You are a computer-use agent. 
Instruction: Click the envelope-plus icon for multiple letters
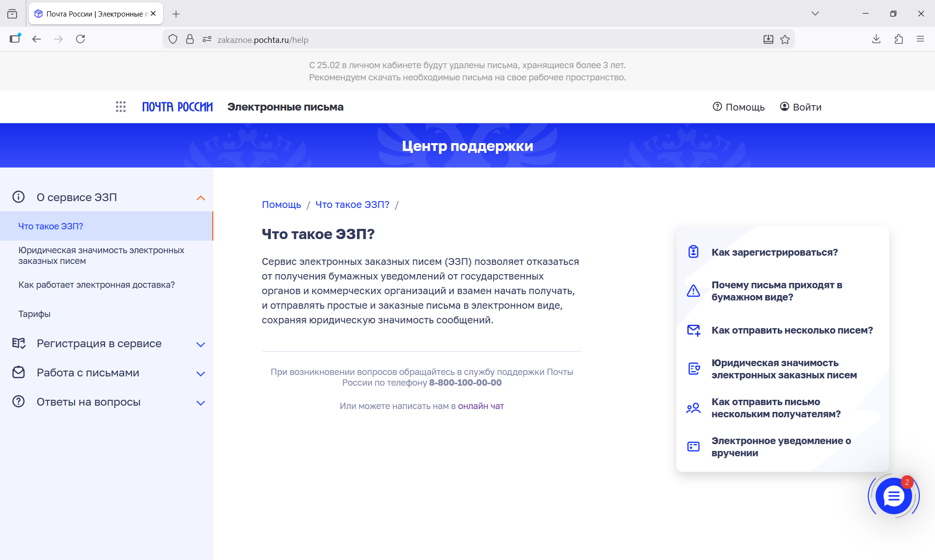(x=693, y=330)
